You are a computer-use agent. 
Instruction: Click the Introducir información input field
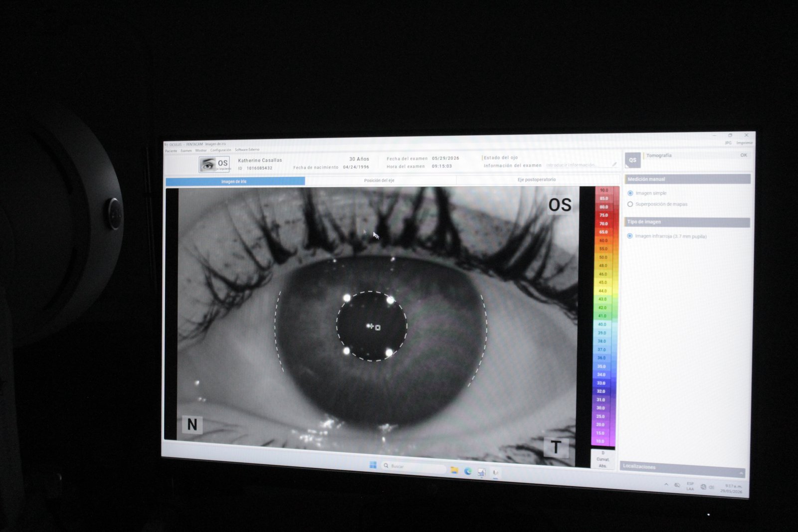click(x=578, y=165)
